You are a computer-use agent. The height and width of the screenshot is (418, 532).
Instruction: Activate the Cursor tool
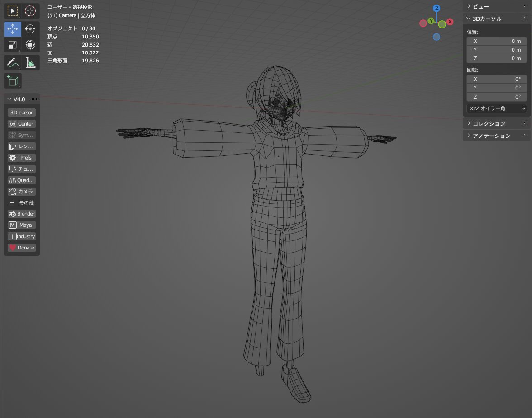tap(30, 11)
